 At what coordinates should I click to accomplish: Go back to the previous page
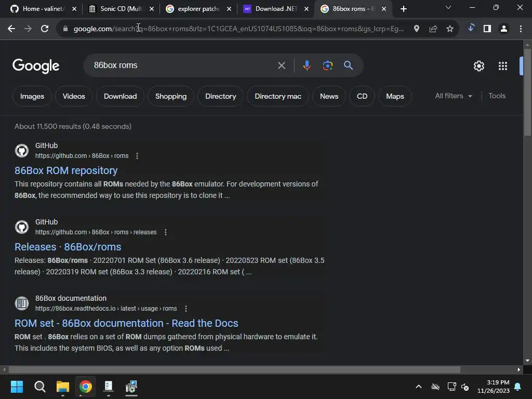[11, 29]
